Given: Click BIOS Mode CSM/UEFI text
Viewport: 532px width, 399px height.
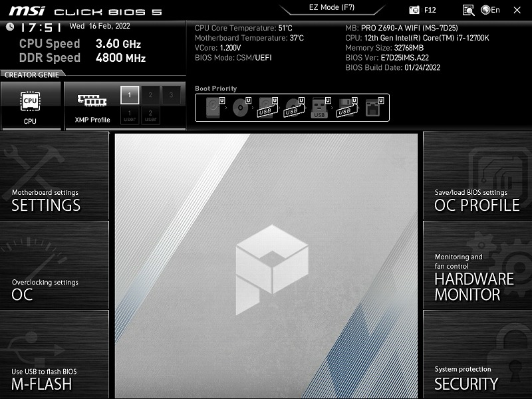Looking at the screenshot, I should coord(233,58).
